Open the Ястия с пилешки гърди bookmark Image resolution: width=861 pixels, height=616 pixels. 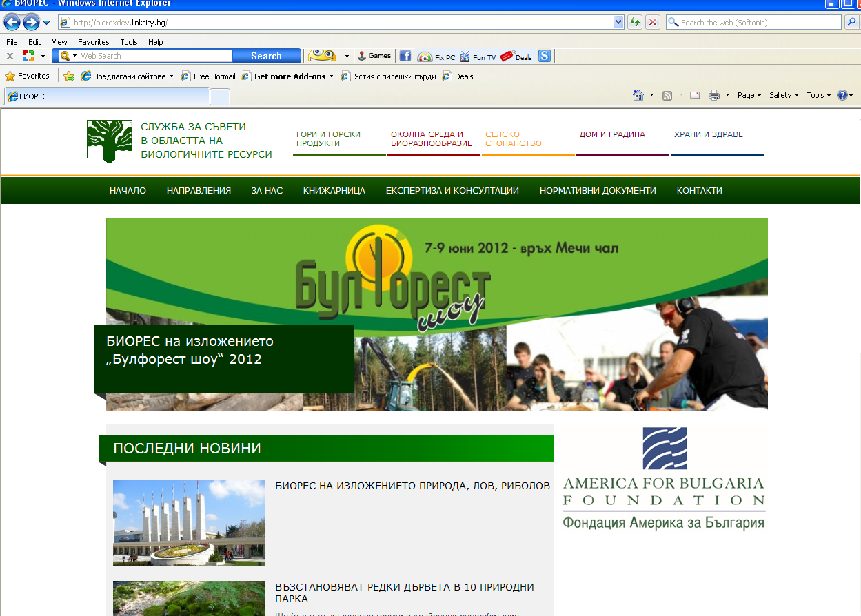click(389, 76)
